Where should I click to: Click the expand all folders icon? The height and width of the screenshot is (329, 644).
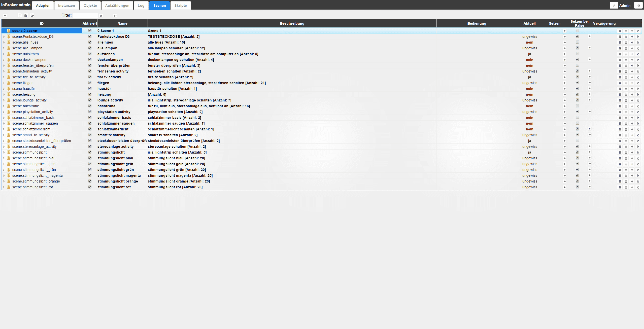32,16
